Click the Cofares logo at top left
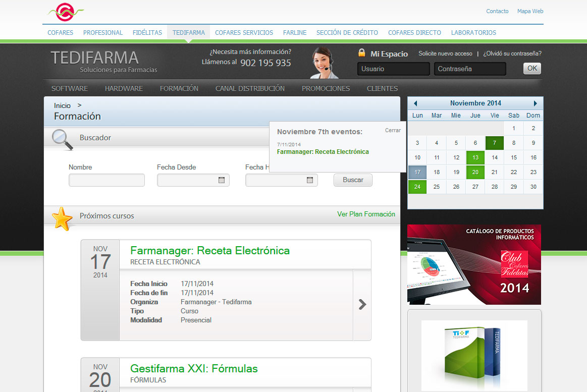The width and height of the screenshot is (587, 392). (x=65, y=11)
